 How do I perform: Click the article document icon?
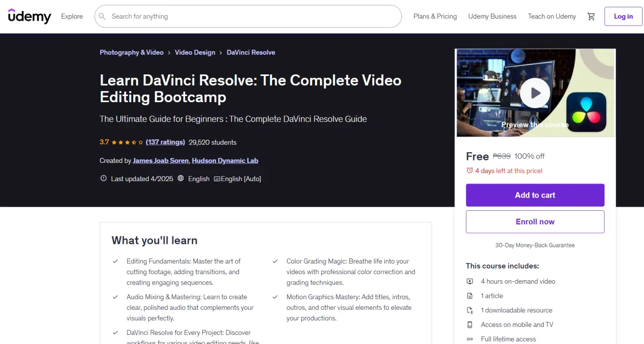click(470, 296)
